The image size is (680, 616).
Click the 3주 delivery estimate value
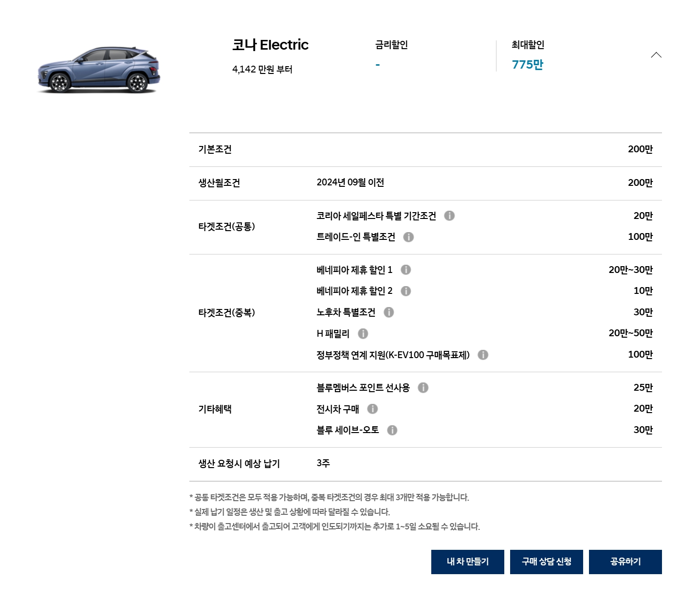pos(323,463)
